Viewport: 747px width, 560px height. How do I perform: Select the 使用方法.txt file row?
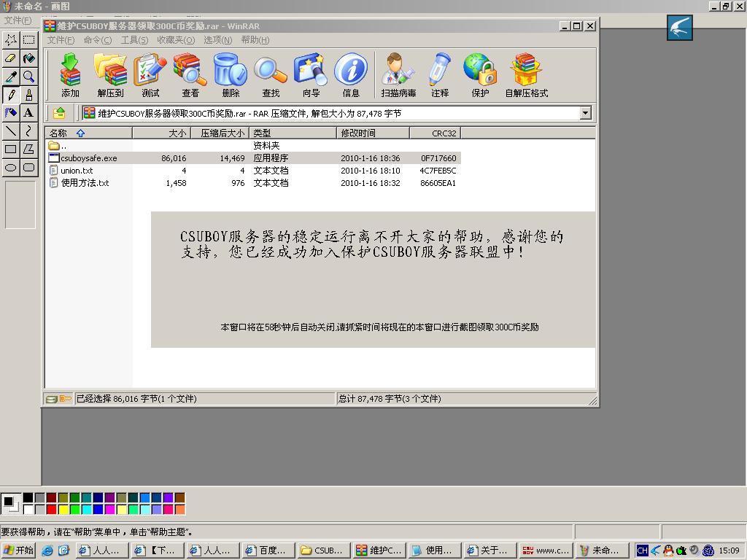click(x=253, y=183)
